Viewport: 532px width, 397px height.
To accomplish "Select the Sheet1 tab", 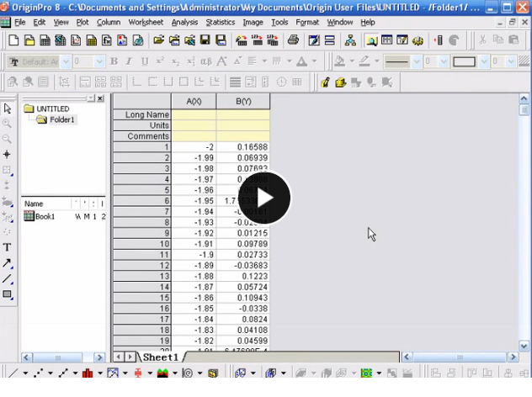I will click(x=161, y=357).
